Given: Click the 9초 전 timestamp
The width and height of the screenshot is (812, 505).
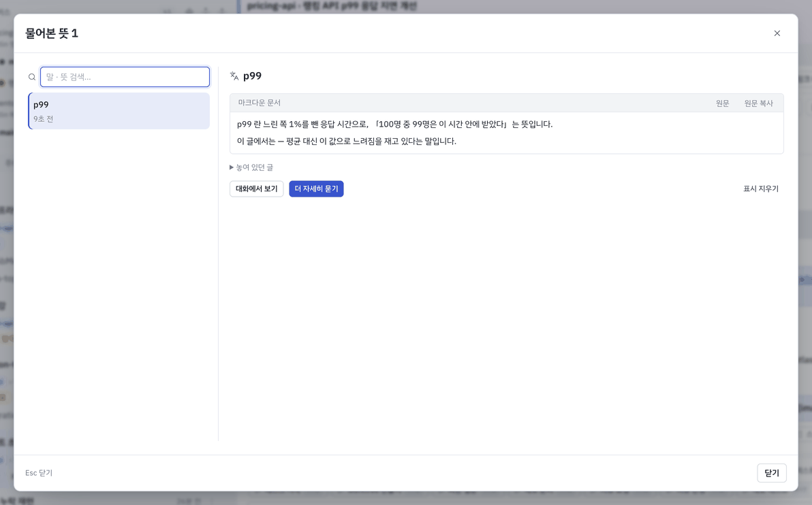Looking at the screenshot, I should click(44, 119).
